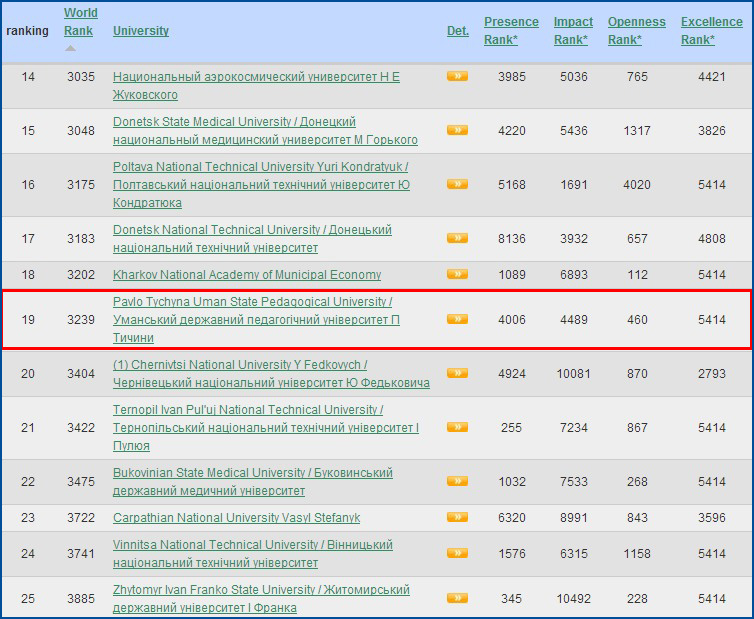Click excellence rank value 4421
754x619 pixels.
712,76
